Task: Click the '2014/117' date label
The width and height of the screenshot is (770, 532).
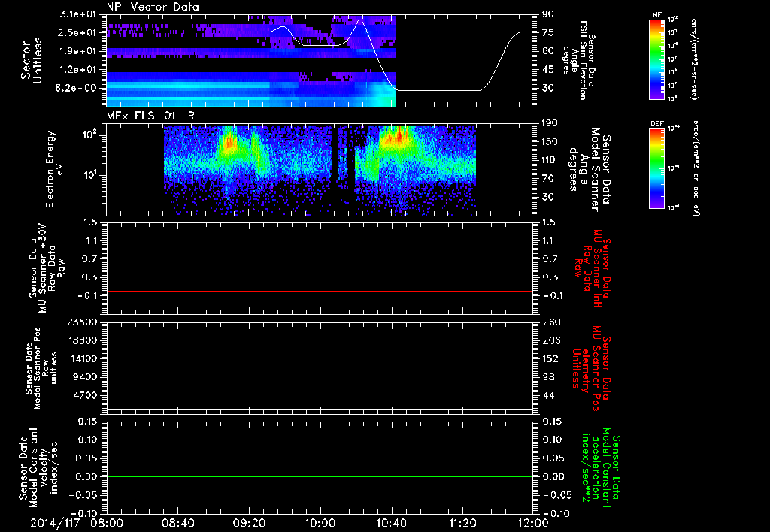Action: [55, 523]
